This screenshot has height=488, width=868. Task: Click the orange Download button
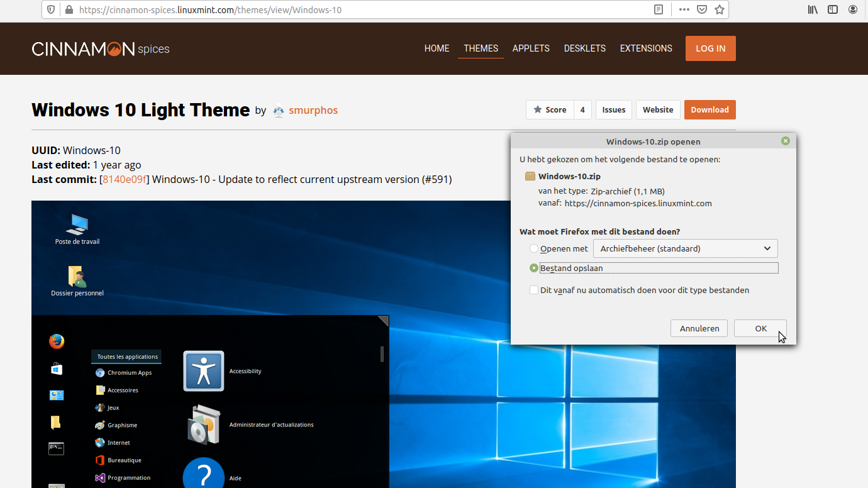[x=709, y=109]
